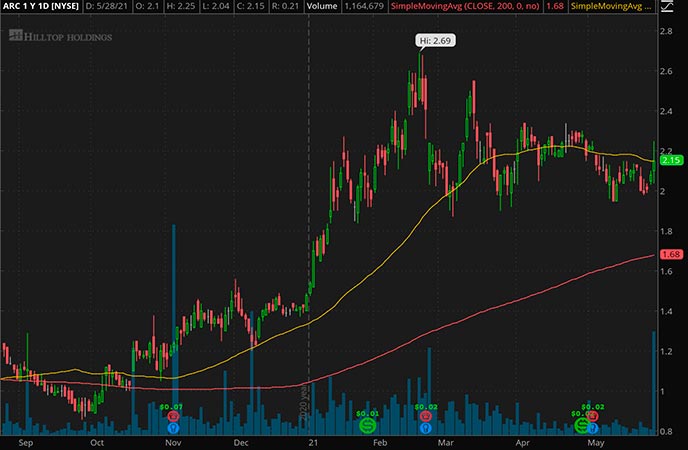The width and height of the screenshot is (688, 450).
Task: Click the 'Hi: 2.69' price bubble
Action: point(435,41)
